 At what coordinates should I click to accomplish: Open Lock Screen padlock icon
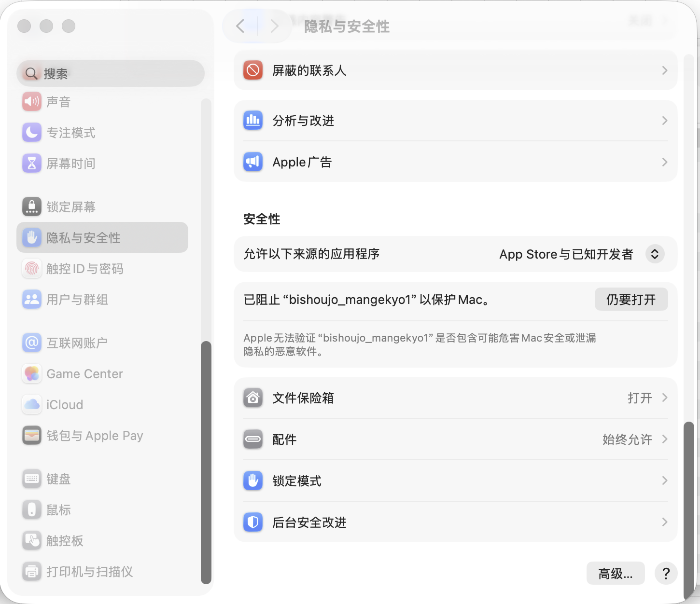32,206
